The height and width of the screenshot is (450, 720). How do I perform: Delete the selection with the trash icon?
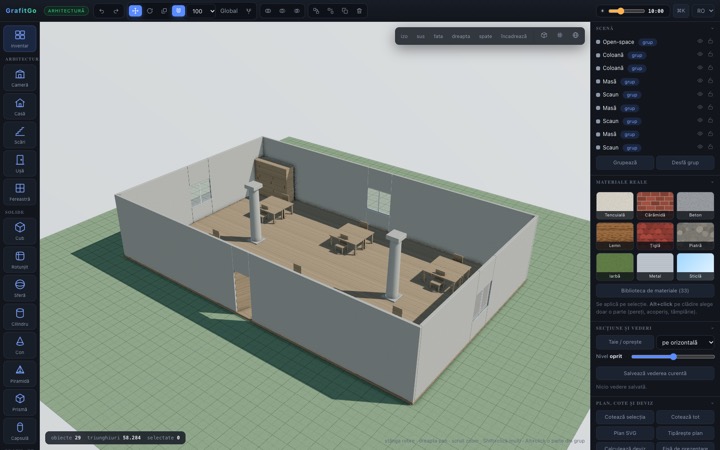point(359,11)
